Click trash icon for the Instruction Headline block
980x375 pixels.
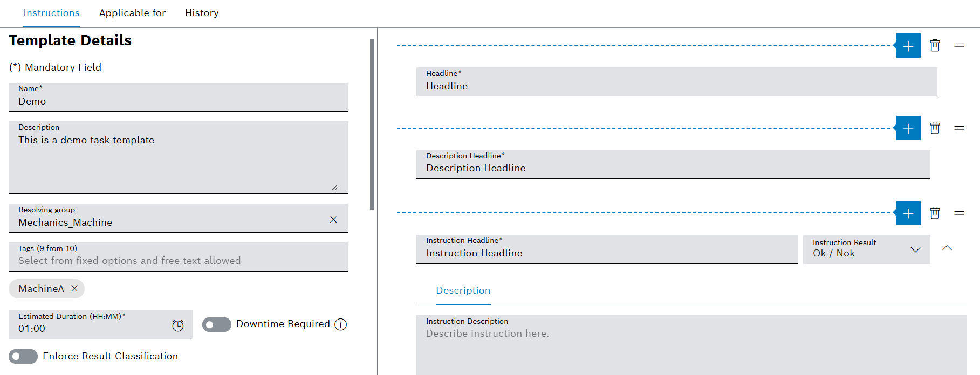pyautogui.click(x=935, y=213)
